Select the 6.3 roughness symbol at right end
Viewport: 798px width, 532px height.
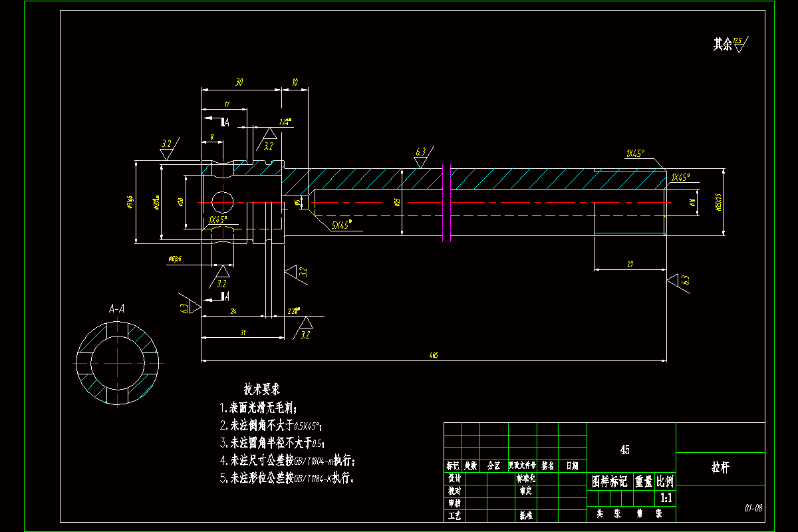(x=680, y=281)
